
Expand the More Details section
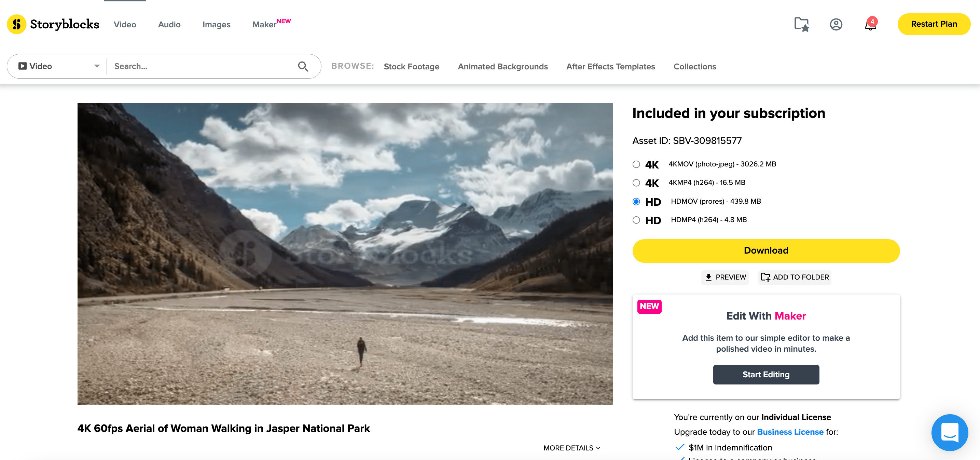571,448
